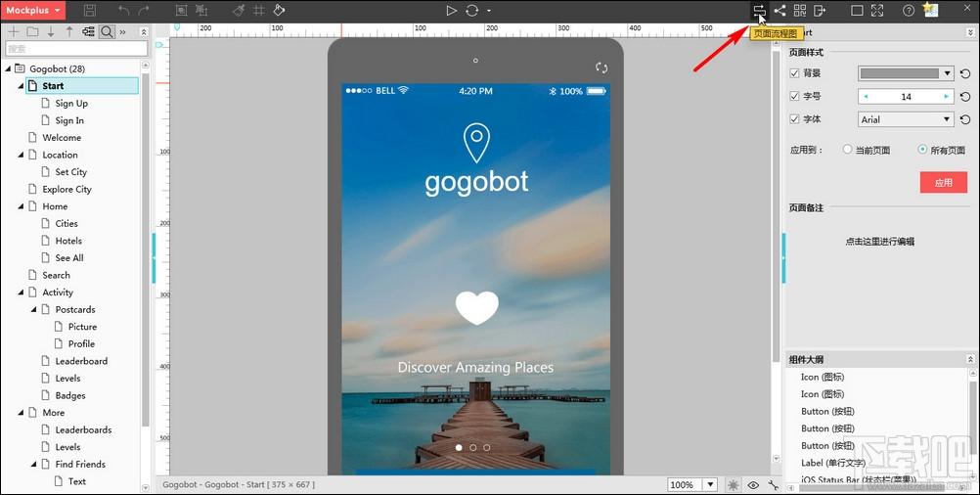Reset the font size setting icon

[965, 97]
